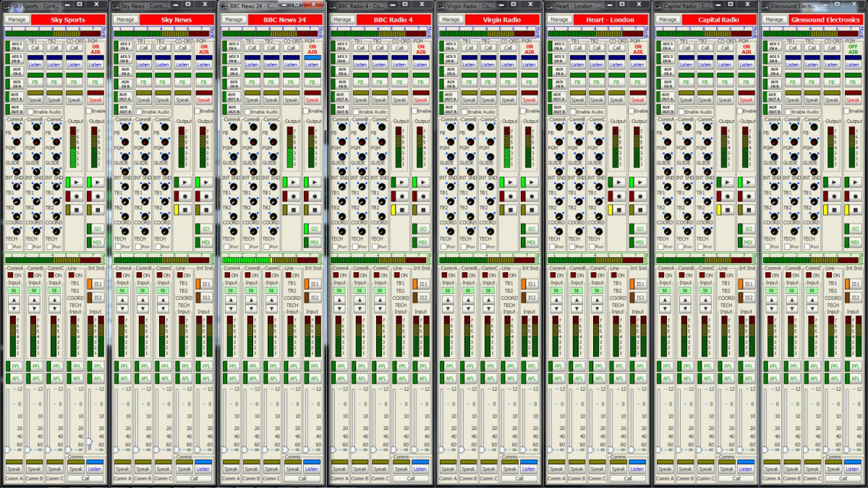The image size is (868, 488).
Task: Click the Int Snd fader handle in Sky Sports
Action: click(90, 442)
